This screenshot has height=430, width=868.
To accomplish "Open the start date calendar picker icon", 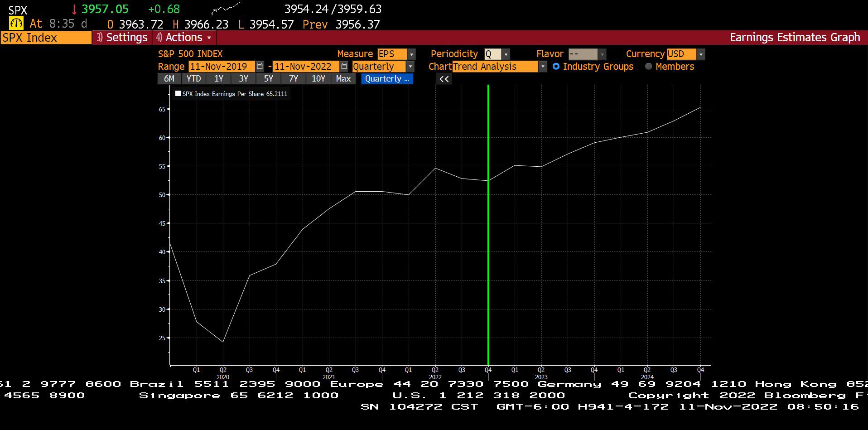I will tap(260, 67).
